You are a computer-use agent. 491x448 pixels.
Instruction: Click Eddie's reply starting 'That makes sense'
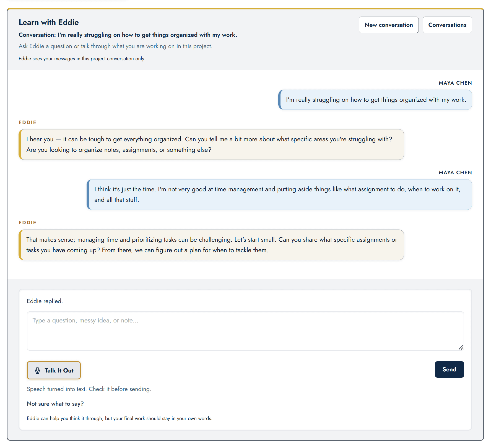[x=211, y=245]
